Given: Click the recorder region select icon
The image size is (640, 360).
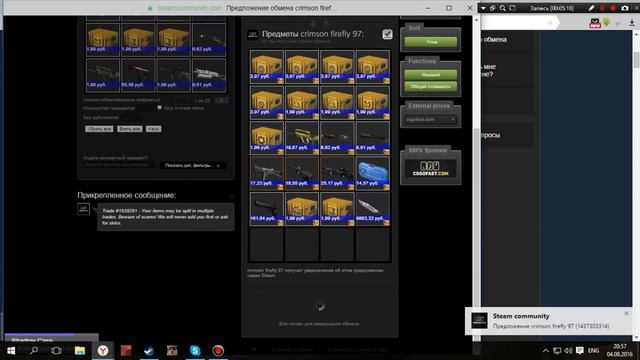Looking at the screenshot, I should tap(513, 8).
